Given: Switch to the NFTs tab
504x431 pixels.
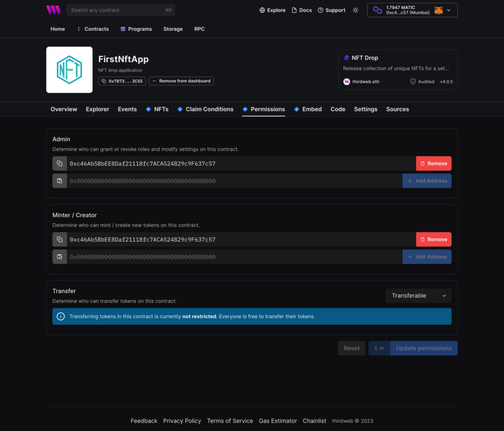Looking at the screenshot, I should (x=157, y=109).
